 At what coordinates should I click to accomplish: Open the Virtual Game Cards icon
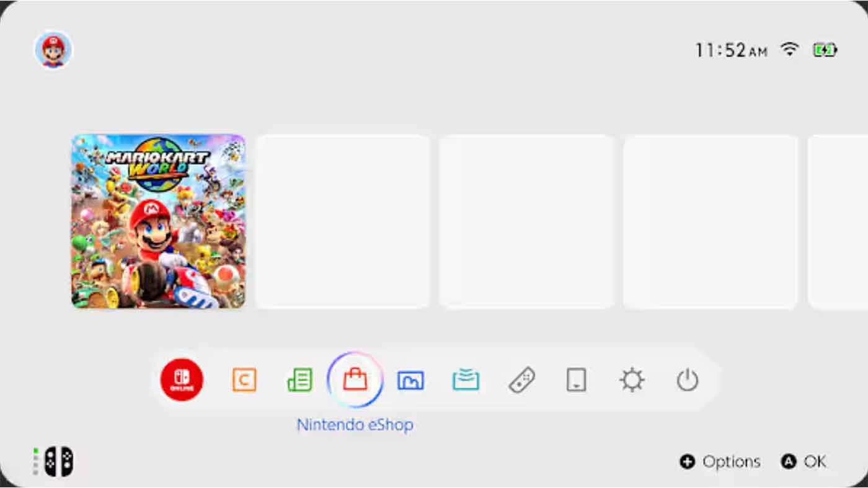pyautogui.click(x=576, y=379)
